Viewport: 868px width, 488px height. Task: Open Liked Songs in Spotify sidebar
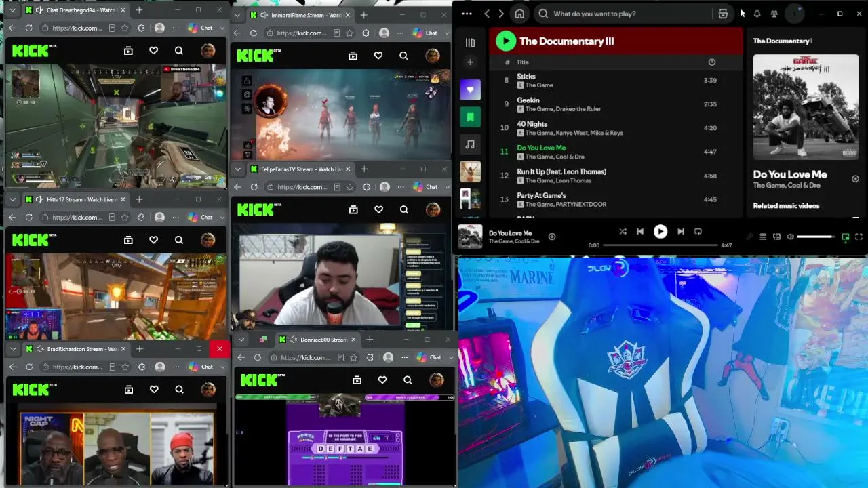point(470,89)
